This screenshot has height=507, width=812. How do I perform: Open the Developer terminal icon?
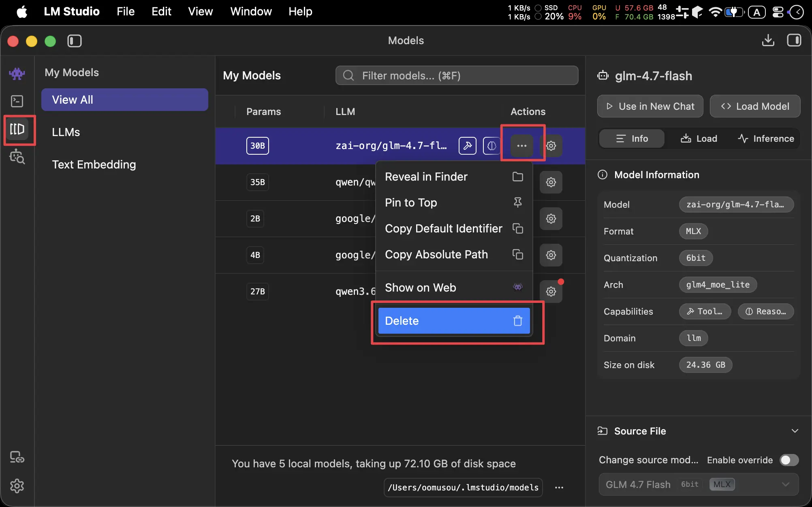coord(17,101)
